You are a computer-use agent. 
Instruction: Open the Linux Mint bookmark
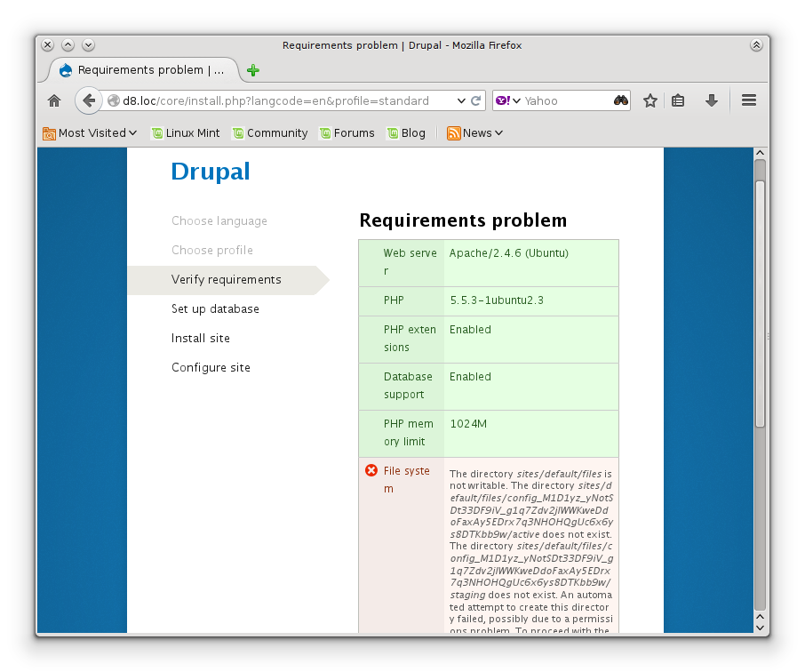(186, 133)
